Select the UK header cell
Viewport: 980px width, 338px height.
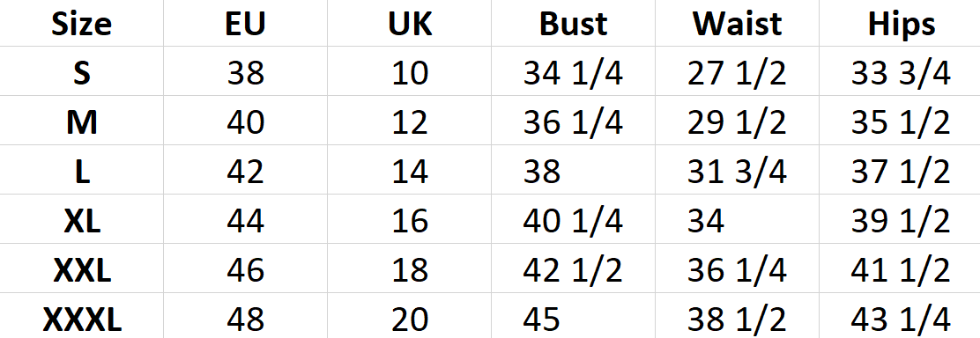(410, 23)
